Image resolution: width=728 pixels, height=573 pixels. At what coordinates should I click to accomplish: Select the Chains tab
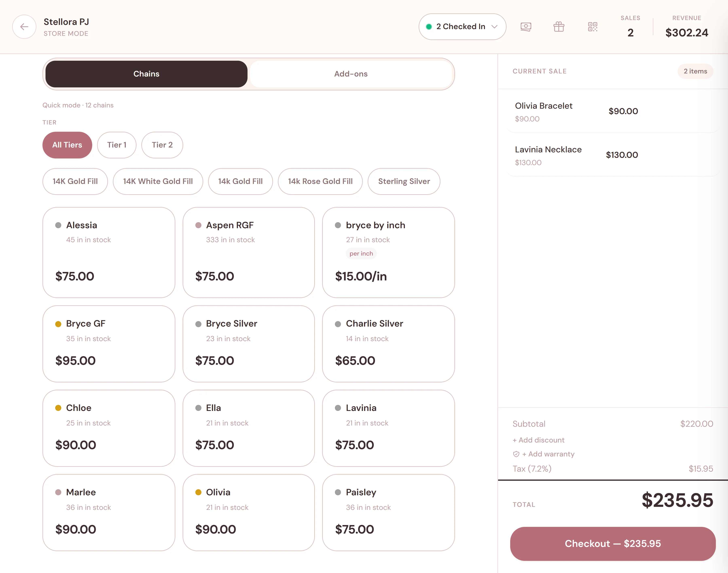tap(146, 74)
